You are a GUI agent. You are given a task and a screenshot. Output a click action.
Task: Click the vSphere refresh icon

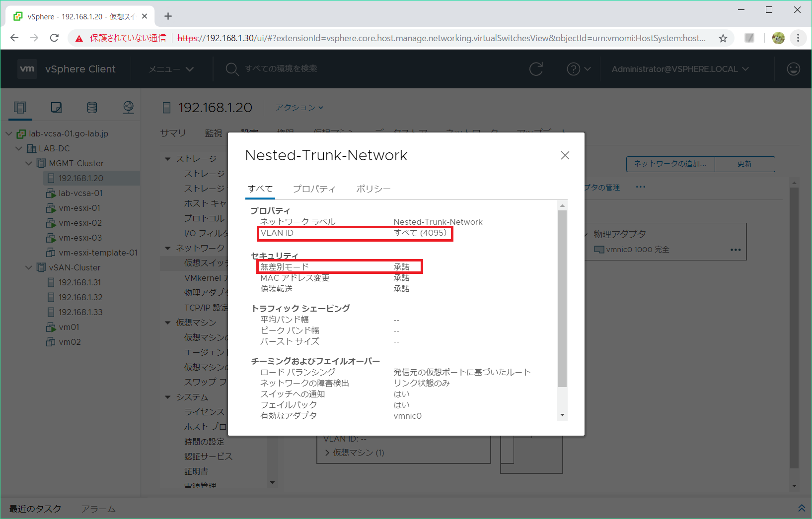[536, 69]
